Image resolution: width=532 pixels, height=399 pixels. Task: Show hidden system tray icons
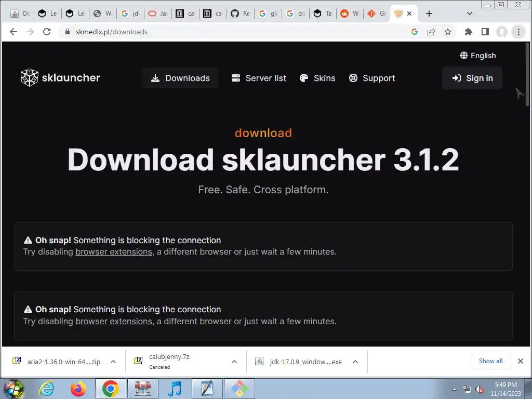click(x=454, y=389)
